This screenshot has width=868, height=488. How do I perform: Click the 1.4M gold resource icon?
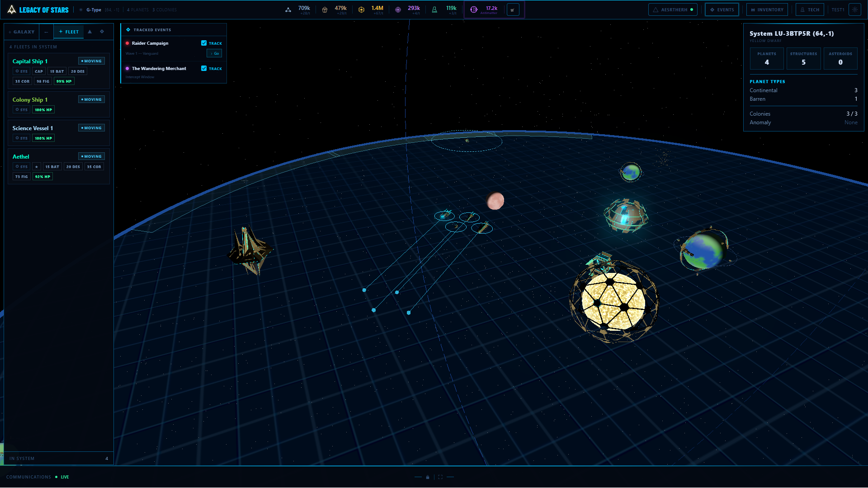pos(361,9)
